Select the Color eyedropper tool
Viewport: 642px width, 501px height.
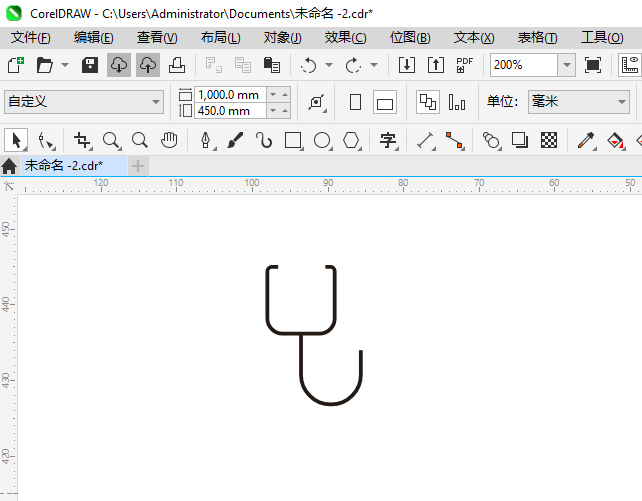[x=586, y=140]
